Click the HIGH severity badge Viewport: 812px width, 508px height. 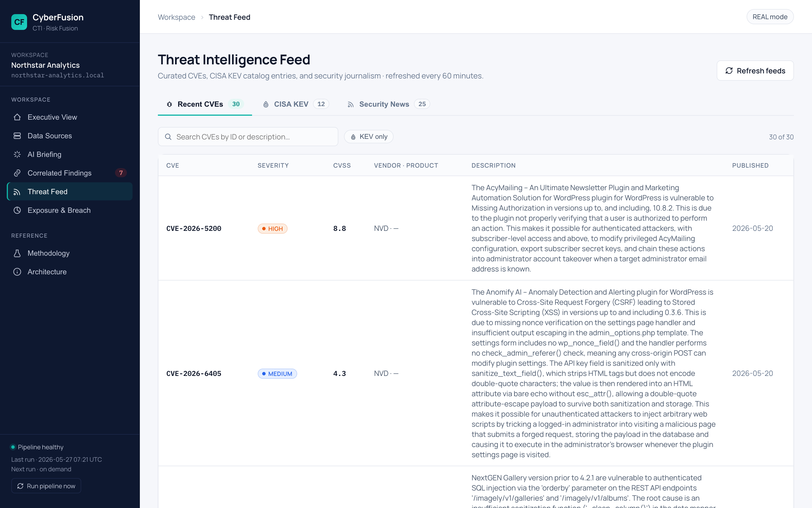pos(272,229)
